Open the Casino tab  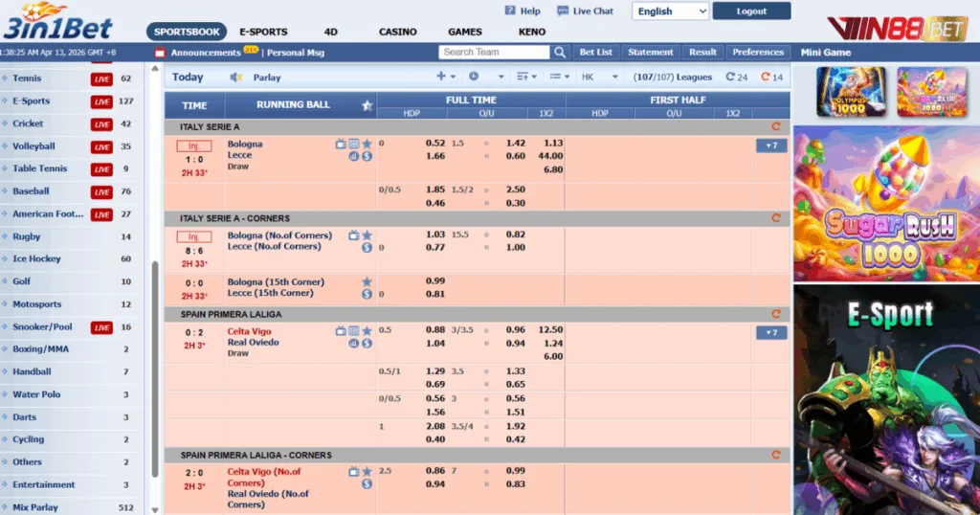pyautogui.click(x=397, y=32)
